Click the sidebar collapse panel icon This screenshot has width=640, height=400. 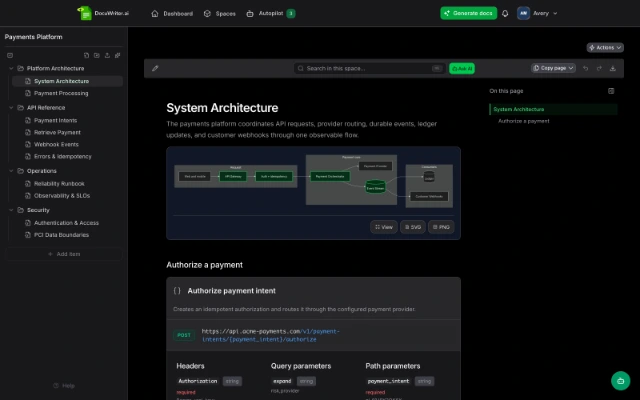[x=10, y=55]
